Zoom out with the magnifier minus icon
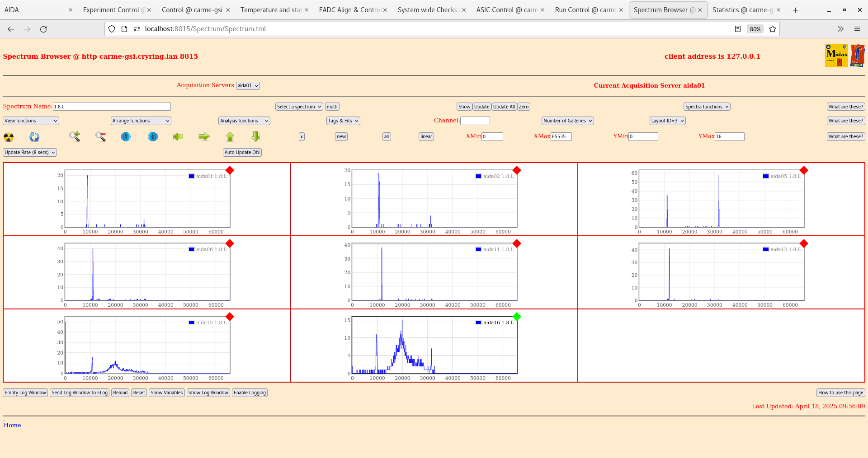The width and height of the screenshot is (868, 458). point(100,136)
